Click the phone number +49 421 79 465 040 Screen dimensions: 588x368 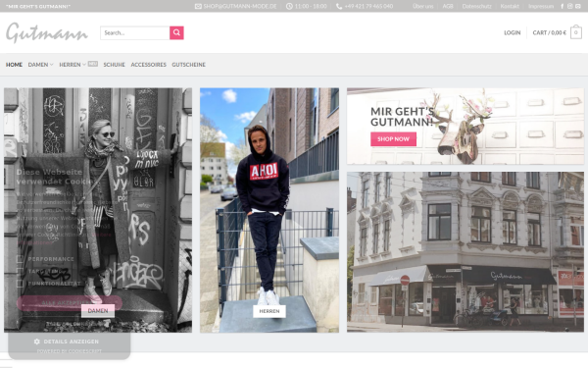click(x=368, y=7)
